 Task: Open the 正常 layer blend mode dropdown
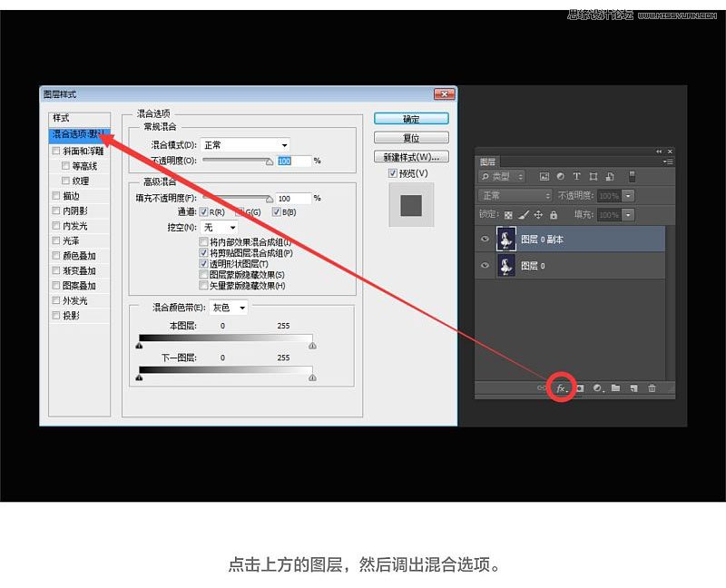515,196
